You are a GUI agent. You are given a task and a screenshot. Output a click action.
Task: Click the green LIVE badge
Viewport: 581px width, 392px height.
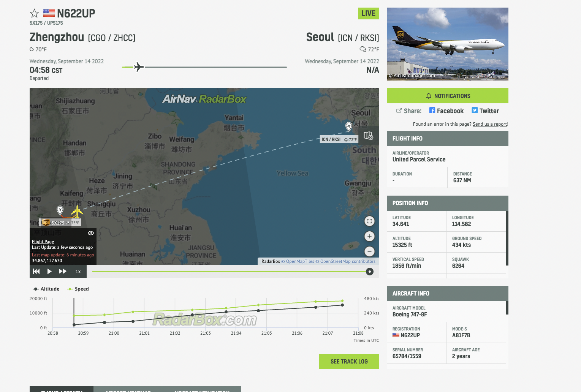tap(368, 13)
